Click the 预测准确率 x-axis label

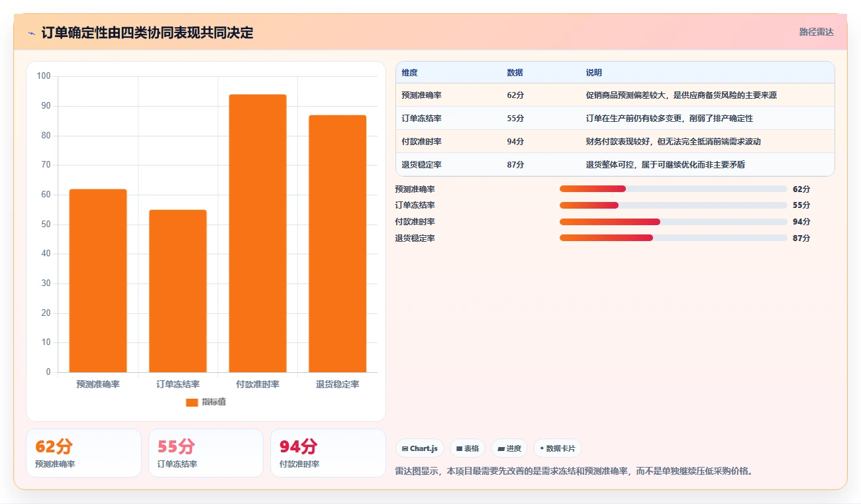[x=98, y=384]
